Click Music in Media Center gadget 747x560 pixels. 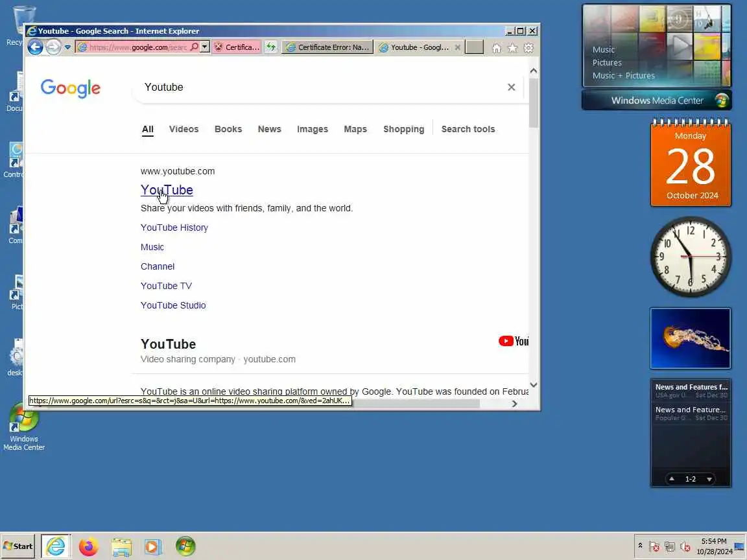(604, 49)
